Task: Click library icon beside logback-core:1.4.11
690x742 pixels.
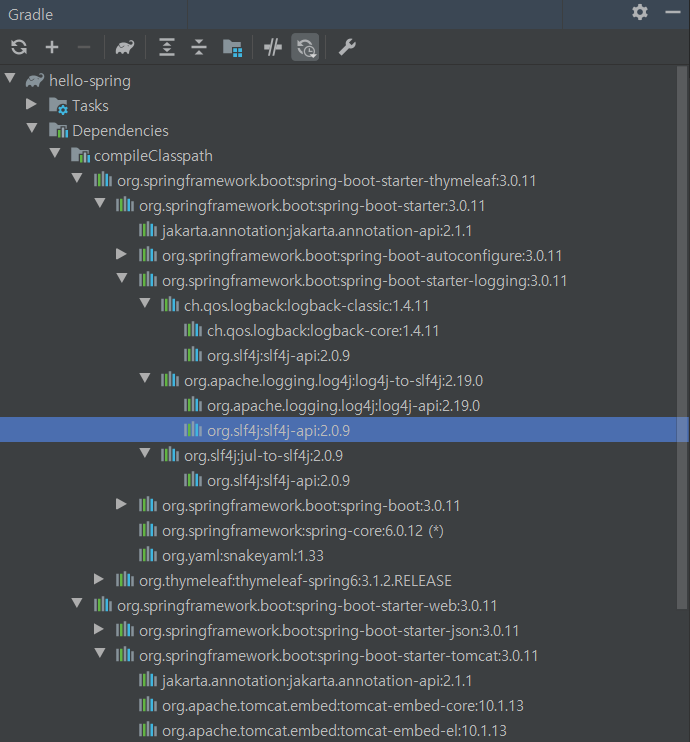Action: pos(193,330)
